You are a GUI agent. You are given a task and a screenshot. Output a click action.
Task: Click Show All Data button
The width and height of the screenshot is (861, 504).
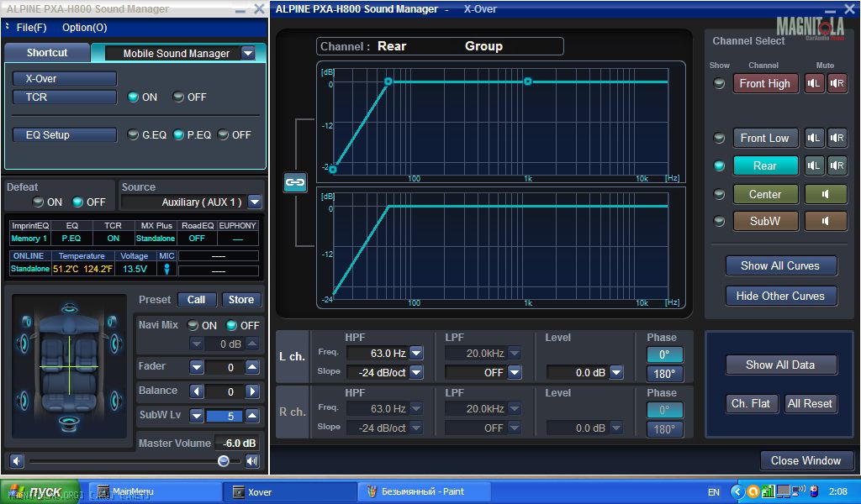coord(781,365)
